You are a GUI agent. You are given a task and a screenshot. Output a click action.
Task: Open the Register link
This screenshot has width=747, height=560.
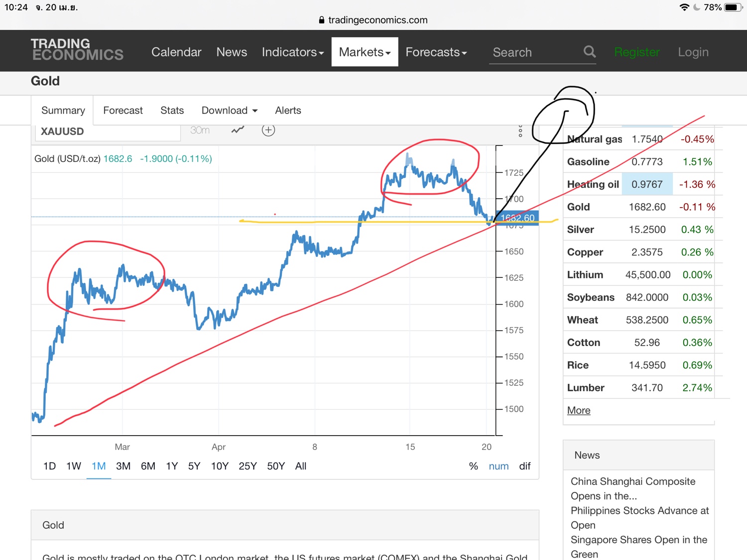pyautogui.click(x=637, y=52)
